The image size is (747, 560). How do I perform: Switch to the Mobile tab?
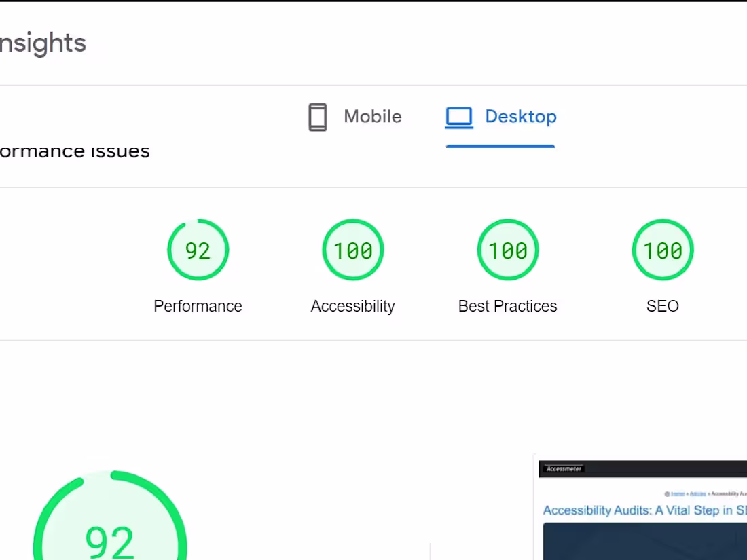(x=354, y=117)
